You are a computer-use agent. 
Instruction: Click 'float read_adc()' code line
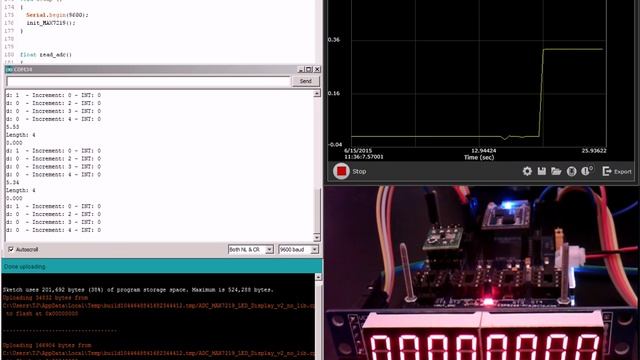[x=46, y=55]
